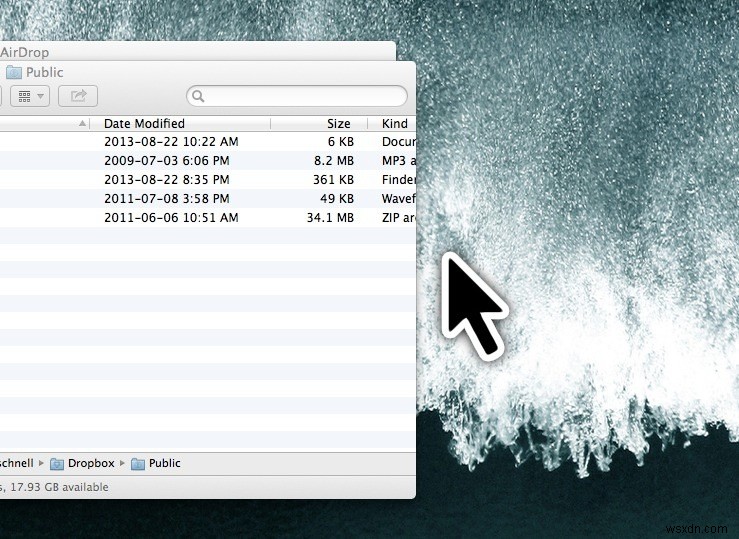Click the 8.2 MB size cell
The image size is (739, 539).
[334, 161]
